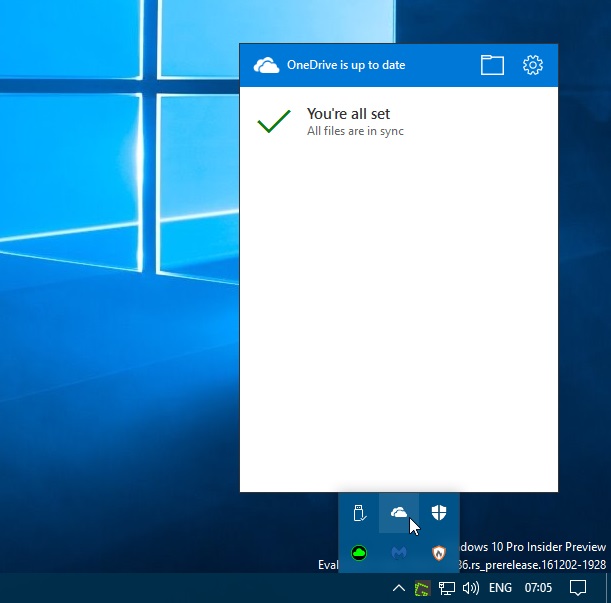Click the green cloud tray icon
The image size is (611, 603).
(x=359, y=553)
